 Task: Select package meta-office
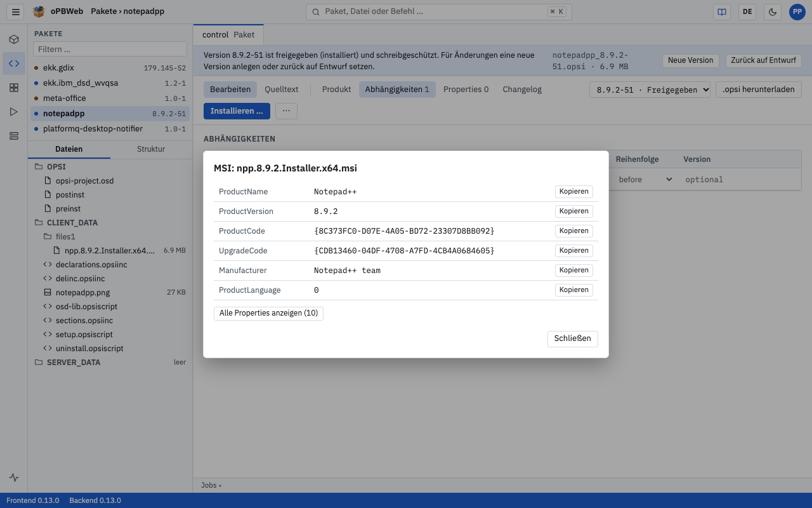tap(110, 98)
